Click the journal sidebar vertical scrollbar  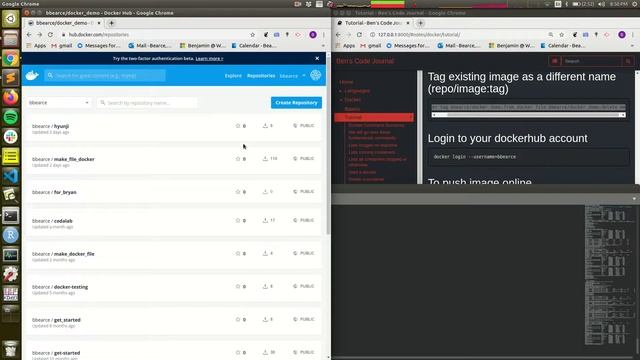pyautogui.click(x=420, y=127)
